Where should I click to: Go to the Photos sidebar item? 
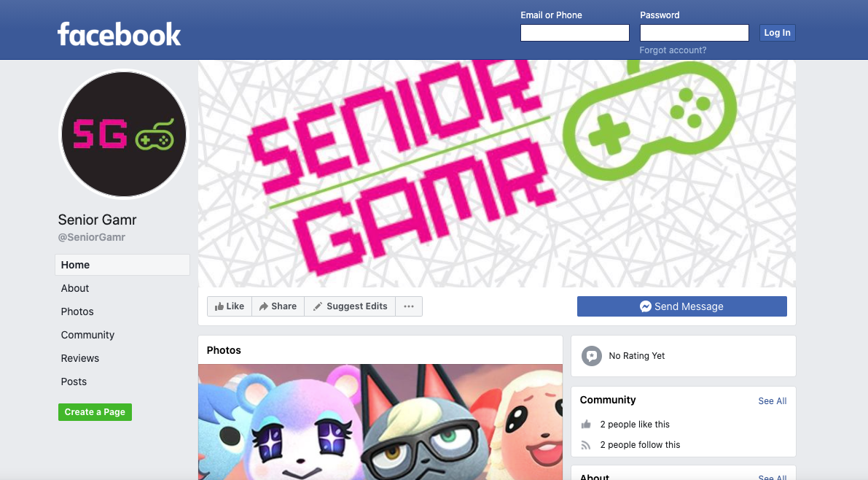77,311
